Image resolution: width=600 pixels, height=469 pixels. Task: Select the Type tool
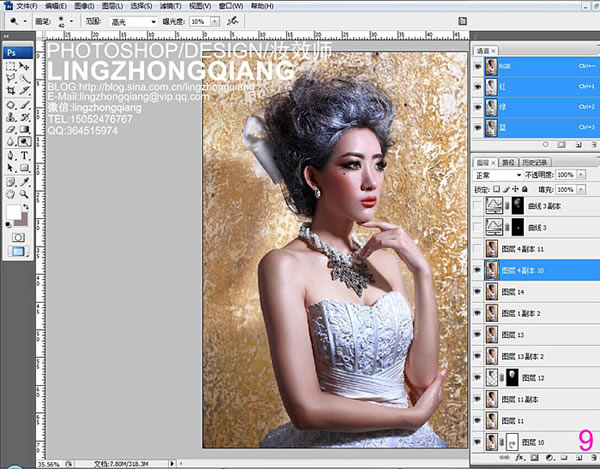pos(24,155)
